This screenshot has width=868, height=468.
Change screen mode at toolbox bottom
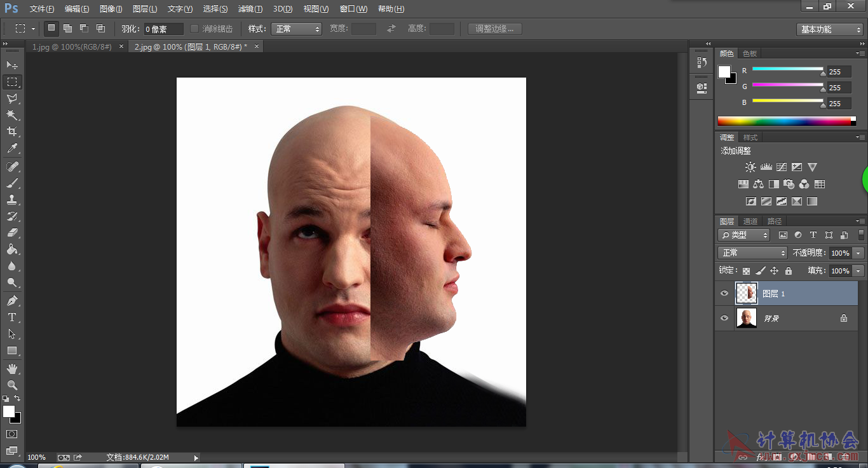(x=12, y=451)
